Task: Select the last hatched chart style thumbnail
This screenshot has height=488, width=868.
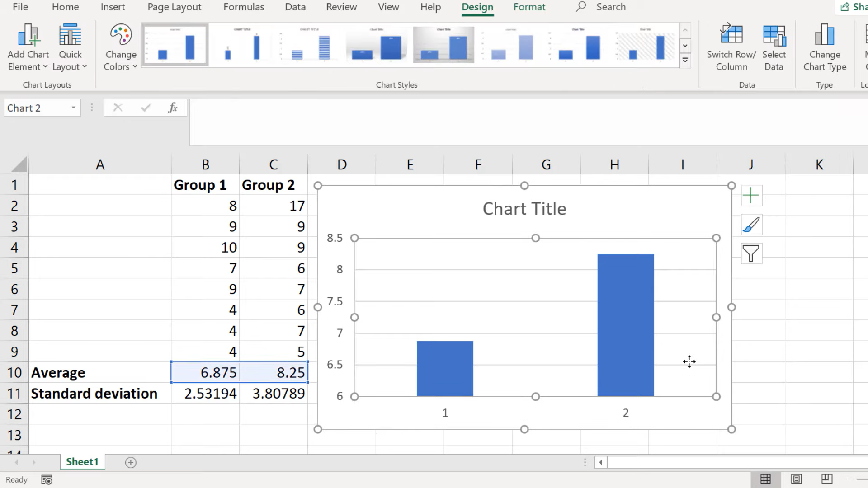Action: 646,45
